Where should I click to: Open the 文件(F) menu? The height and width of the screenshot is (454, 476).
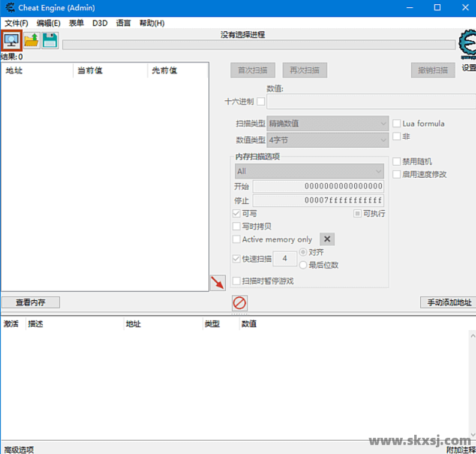point(16,23)
